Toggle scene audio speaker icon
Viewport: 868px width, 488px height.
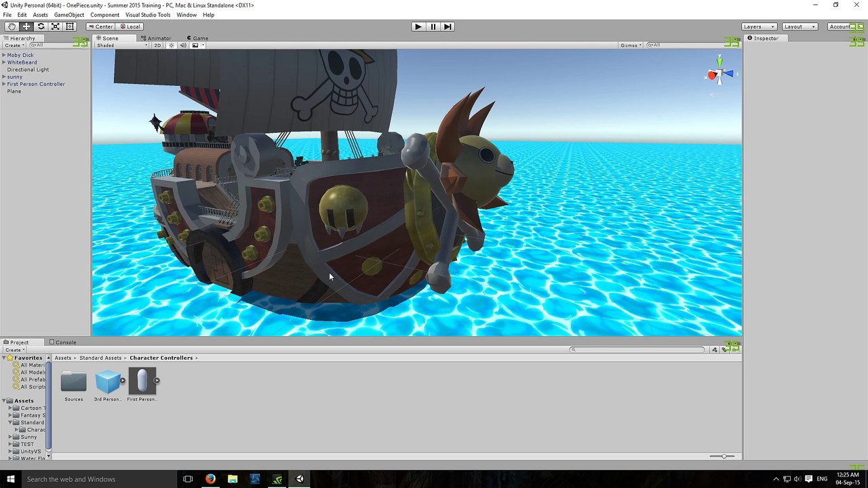(183, 45)
